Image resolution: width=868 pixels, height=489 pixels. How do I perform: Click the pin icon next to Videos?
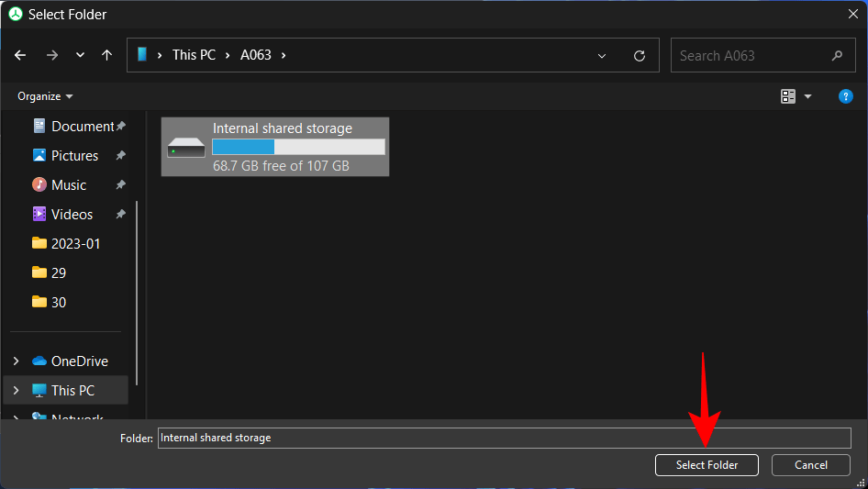(x=121, y=215)
